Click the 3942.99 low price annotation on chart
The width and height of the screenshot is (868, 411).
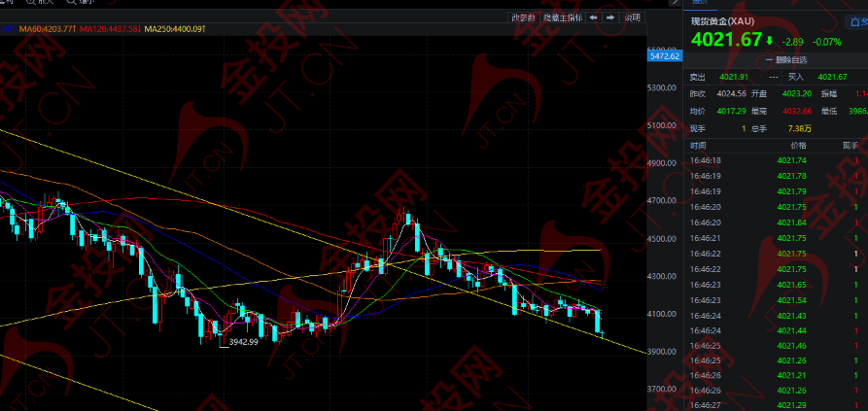(244, 342)
